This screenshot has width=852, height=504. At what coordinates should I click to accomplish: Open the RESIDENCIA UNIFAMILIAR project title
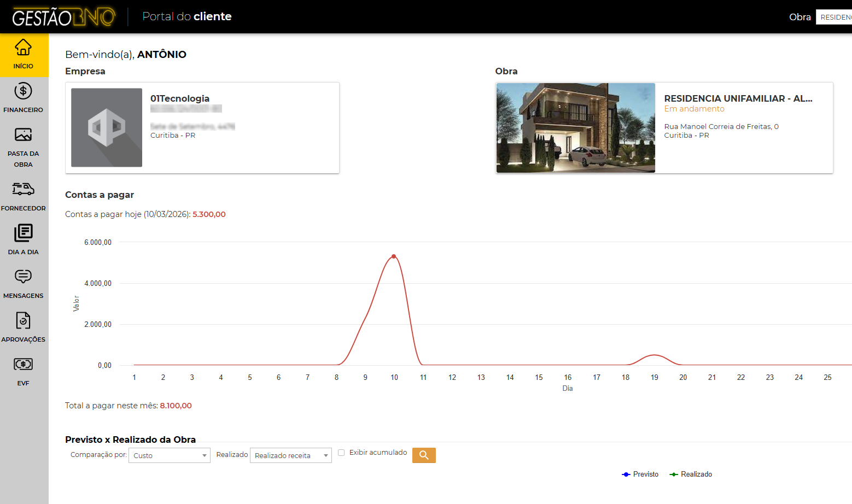click(738, 98)
